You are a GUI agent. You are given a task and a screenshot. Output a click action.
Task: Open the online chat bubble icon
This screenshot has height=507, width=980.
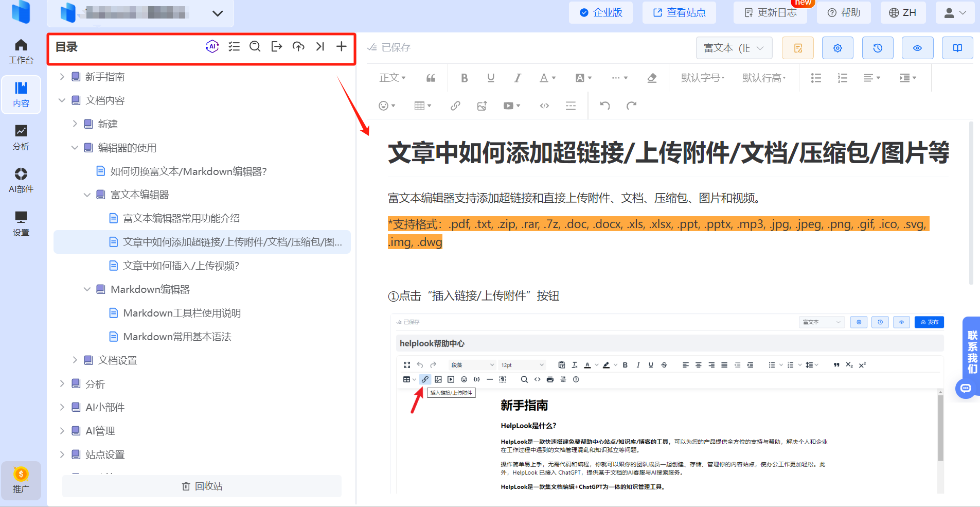coord(966,388)
